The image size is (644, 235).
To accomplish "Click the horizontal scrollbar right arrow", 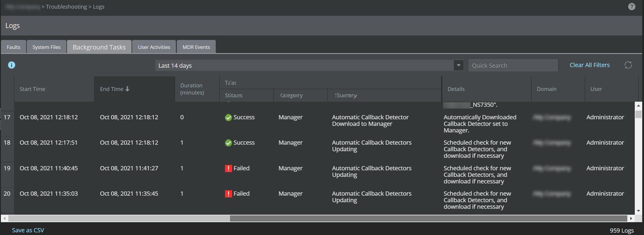I will click(631, 218).
